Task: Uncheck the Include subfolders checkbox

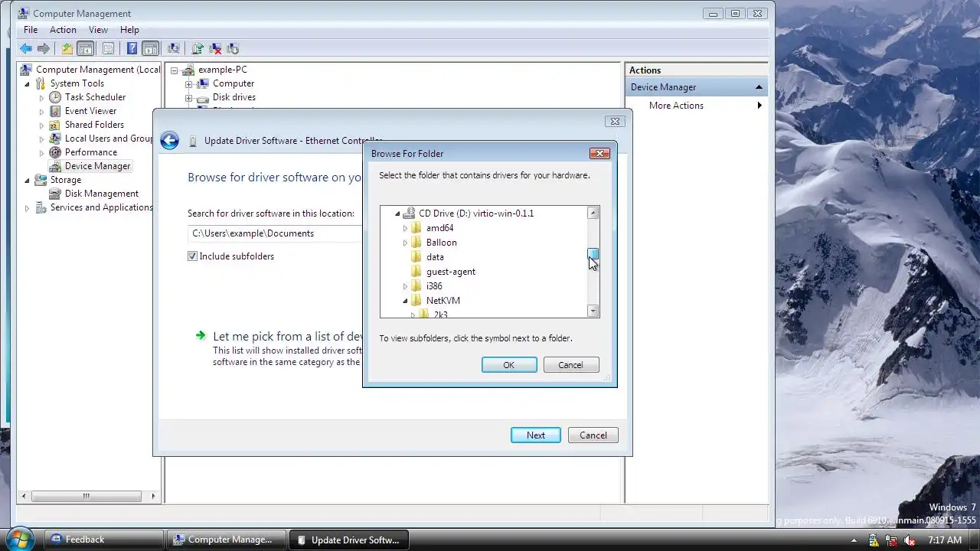Action: pos(192,256)
